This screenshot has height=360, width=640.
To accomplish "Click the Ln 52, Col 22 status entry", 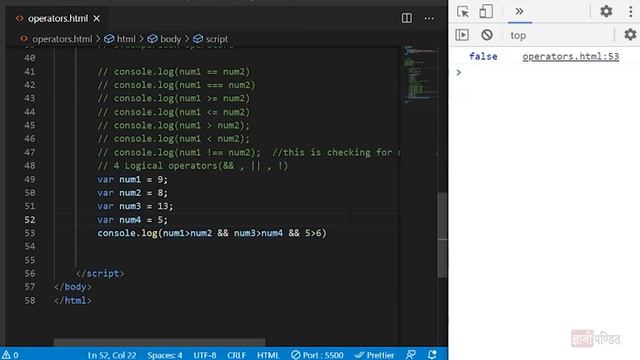I will [x=112, y=355].
